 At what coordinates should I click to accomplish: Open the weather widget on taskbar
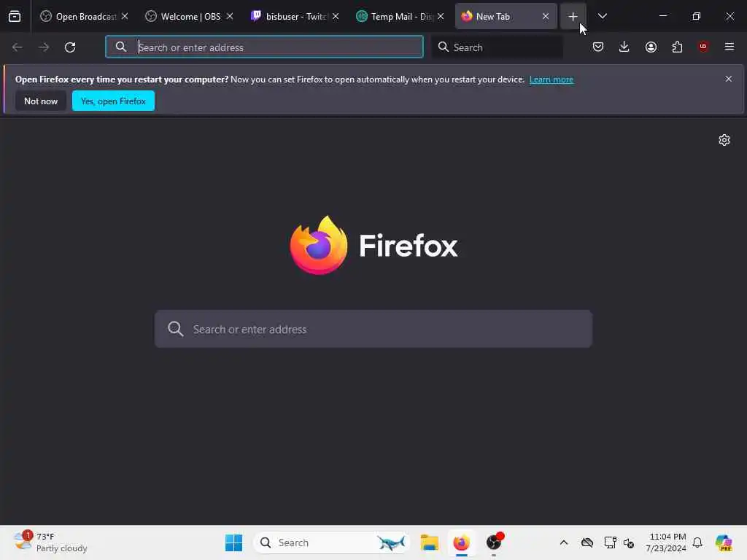(50, 542)
